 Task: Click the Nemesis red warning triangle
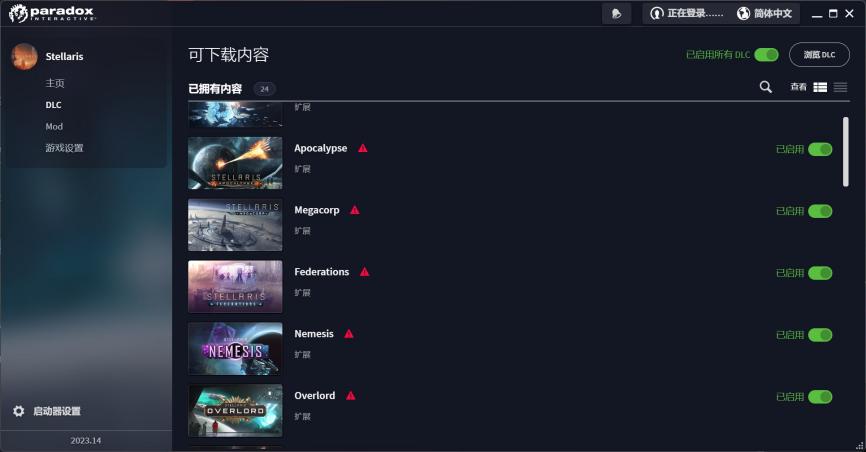tap(349, 334)
